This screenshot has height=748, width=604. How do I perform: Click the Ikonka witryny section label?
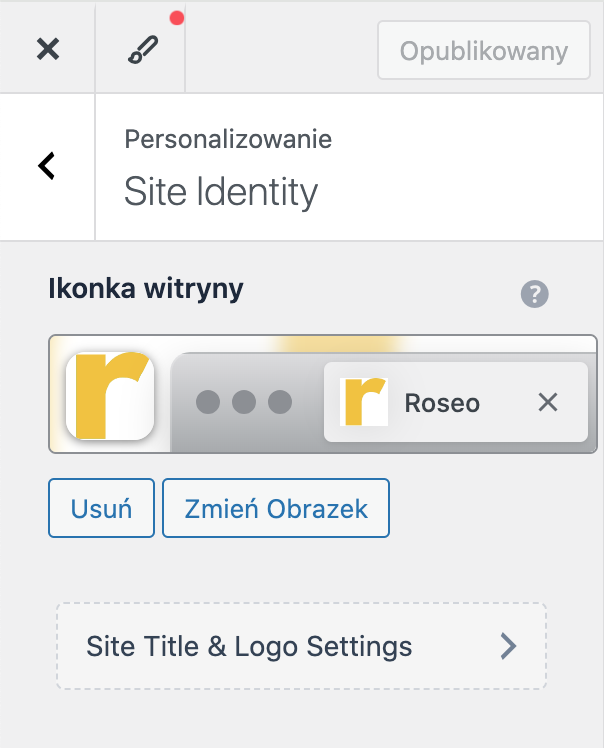[146, 290]
